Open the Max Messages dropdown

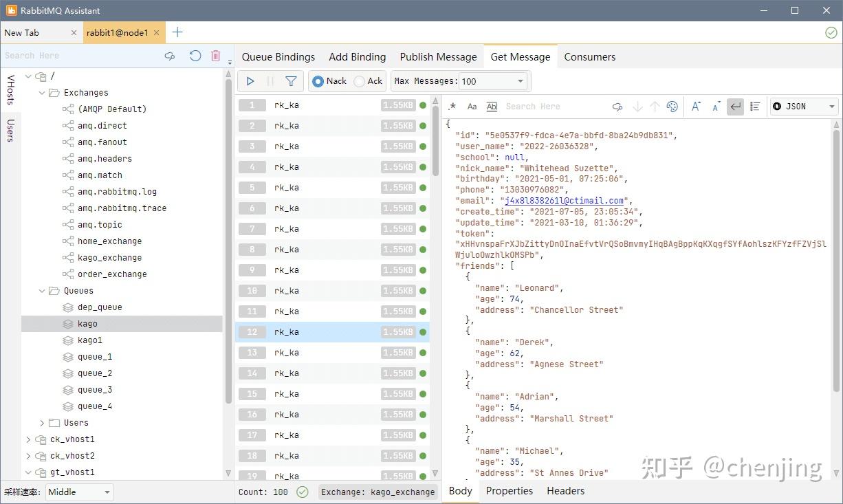[493, 81]
